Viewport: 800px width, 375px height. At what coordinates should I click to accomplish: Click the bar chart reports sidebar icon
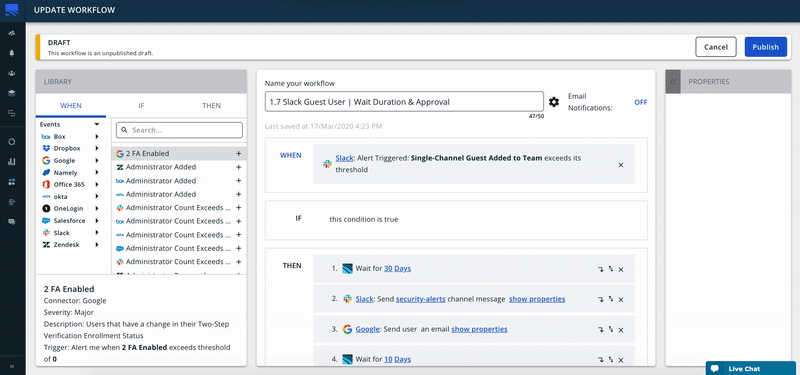12,162
